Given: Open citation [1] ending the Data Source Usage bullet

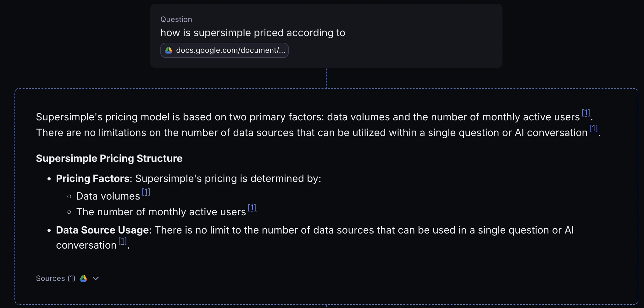Looking at the screenshot, I should pos(122,241).
